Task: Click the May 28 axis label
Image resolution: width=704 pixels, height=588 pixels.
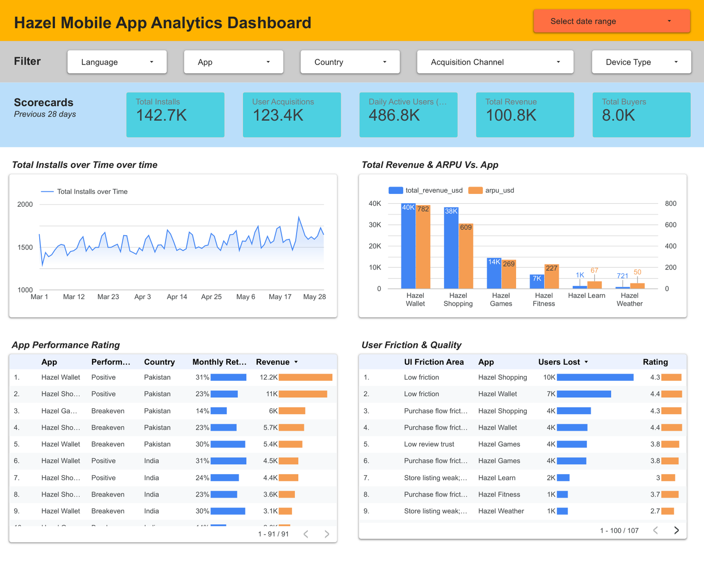Action: coord(315,297)
